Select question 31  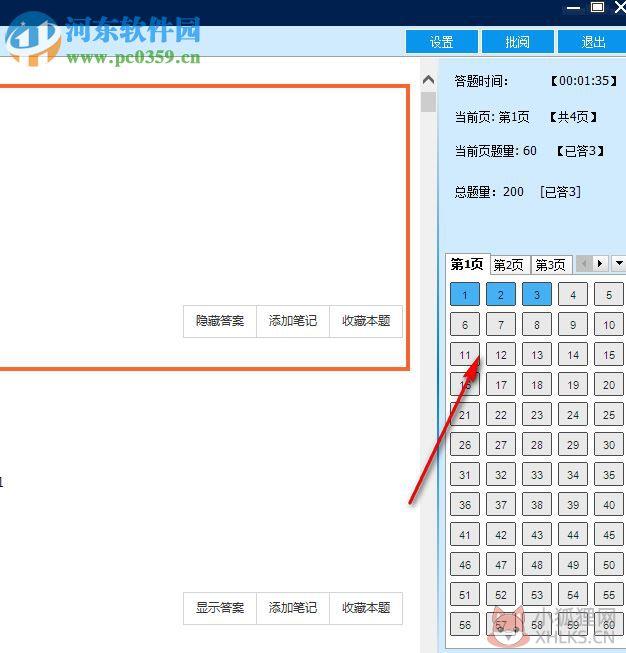point(465,475)
